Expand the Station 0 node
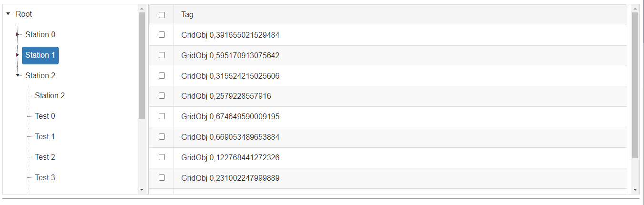644x205 pixels. pos(18,34)
